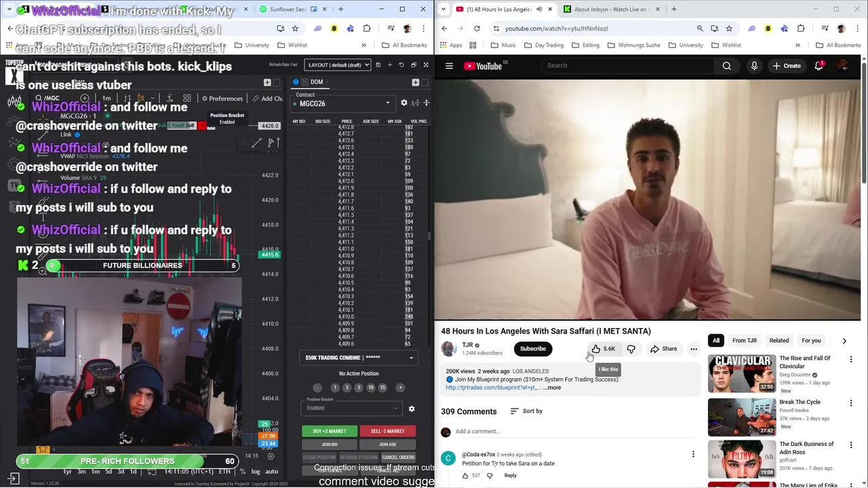The width and height of the screenshot is (868, 488).
Task: Reset the layout with the undo arrow icon
Action: (401, 65)
